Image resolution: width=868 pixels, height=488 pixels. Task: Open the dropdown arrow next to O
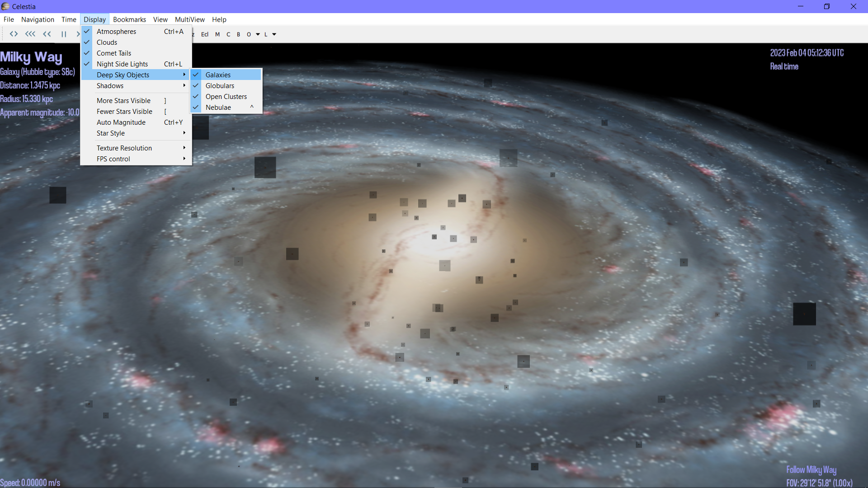click(x=258, y=34)
